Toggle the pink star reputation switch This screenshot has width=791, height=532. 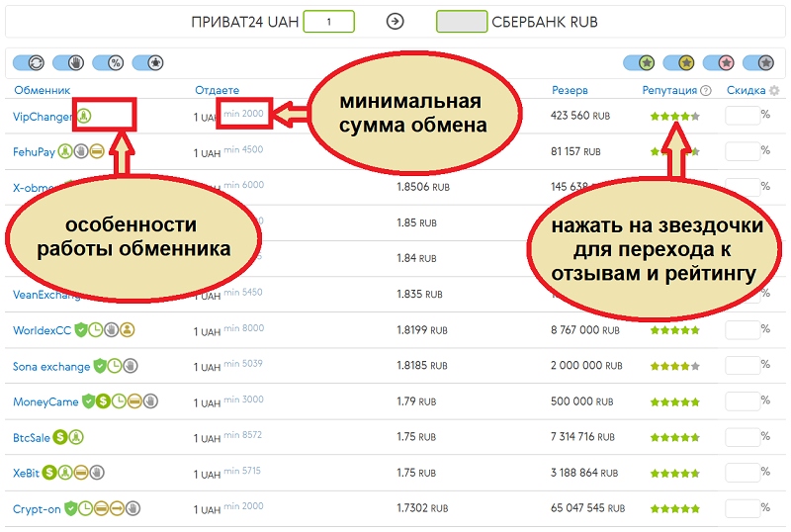click(719, 62)
